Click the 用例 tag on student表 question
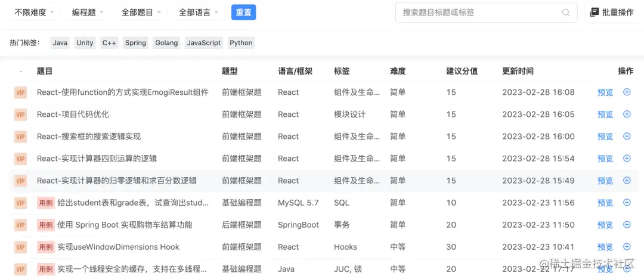This screenshot has height=279, width=644. pos(45,203)
